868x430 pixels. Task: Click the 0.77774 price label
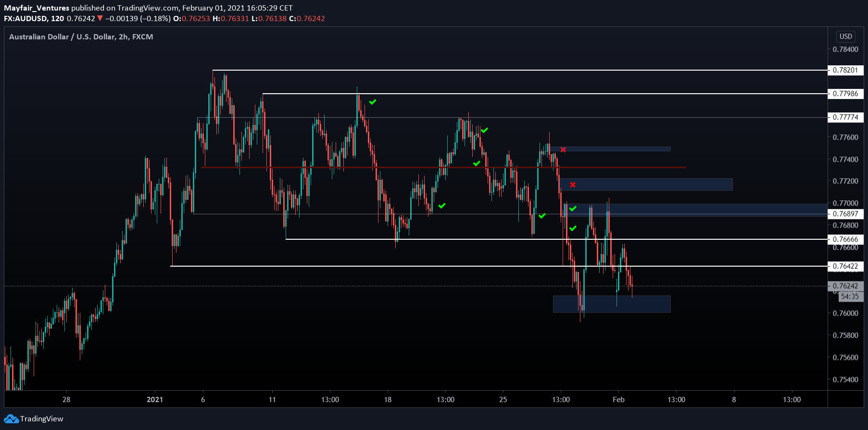pyautogui.click(x=845, y=117)
